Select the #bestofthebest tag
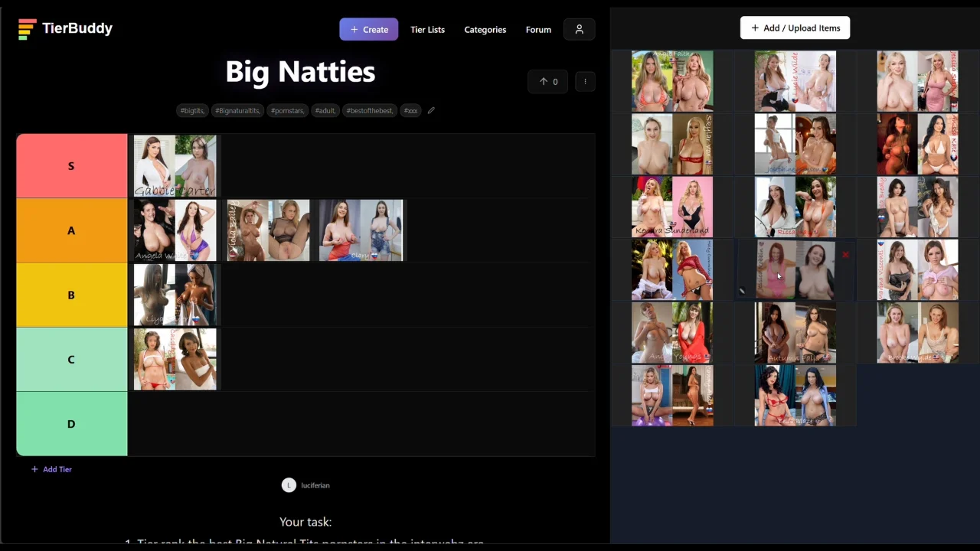The height and width of the screenshot is (551, 980). (x=370, y=111)
